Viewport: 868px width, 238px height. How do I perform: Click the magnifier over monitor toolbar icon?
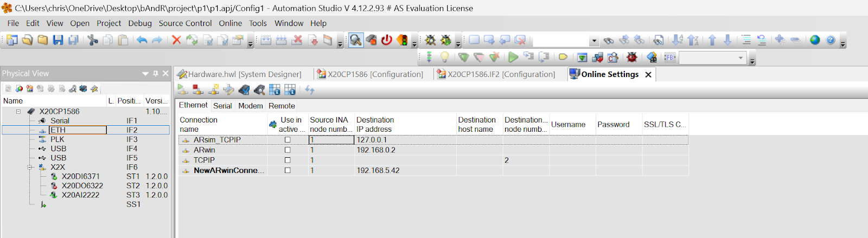click(355, 40)
